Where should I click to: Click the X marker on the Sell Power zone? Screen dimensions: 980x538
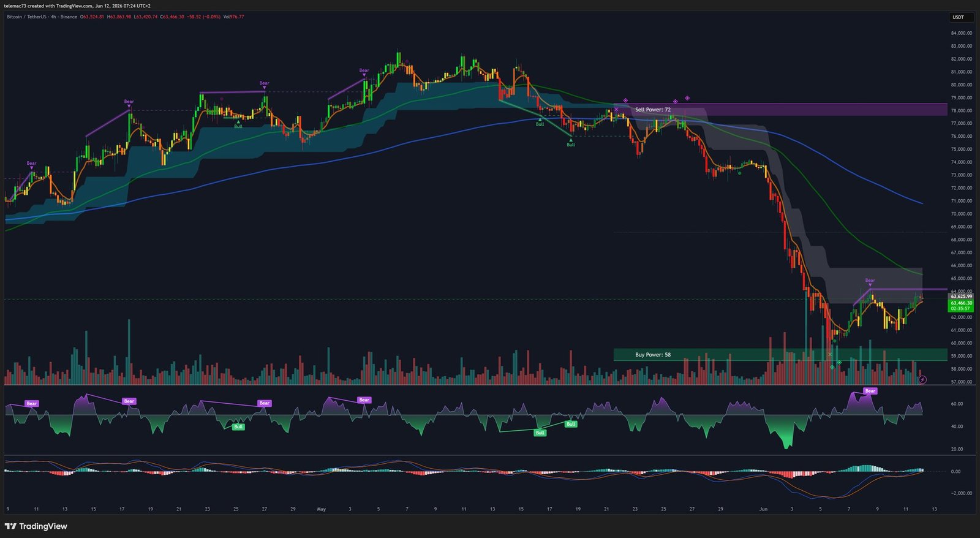click(616, 110)
